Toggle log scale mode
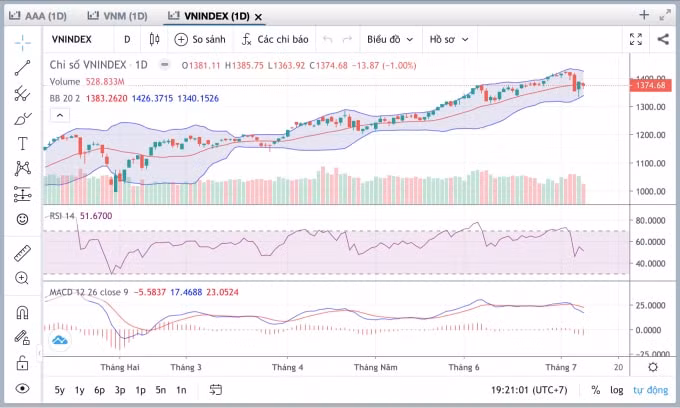This screenshot has width=680, height=408. [x=616, y=390]
